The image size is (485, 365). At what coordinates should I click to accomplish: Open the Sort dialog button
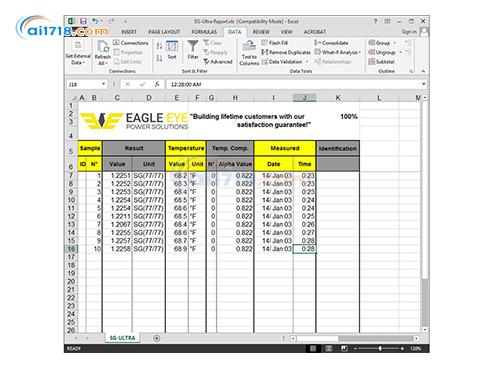[x=172, y=50]
